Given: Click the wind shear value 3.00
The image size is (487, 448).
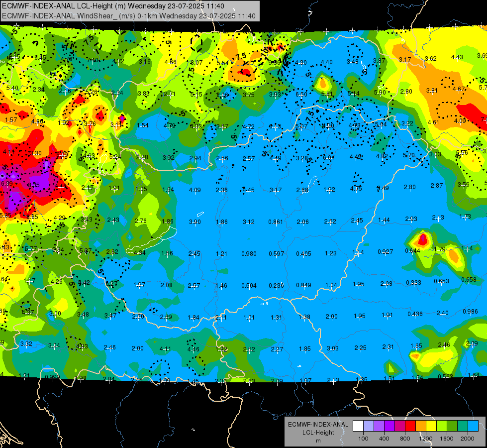Looking at the screenshot, I should coord(55,314).
